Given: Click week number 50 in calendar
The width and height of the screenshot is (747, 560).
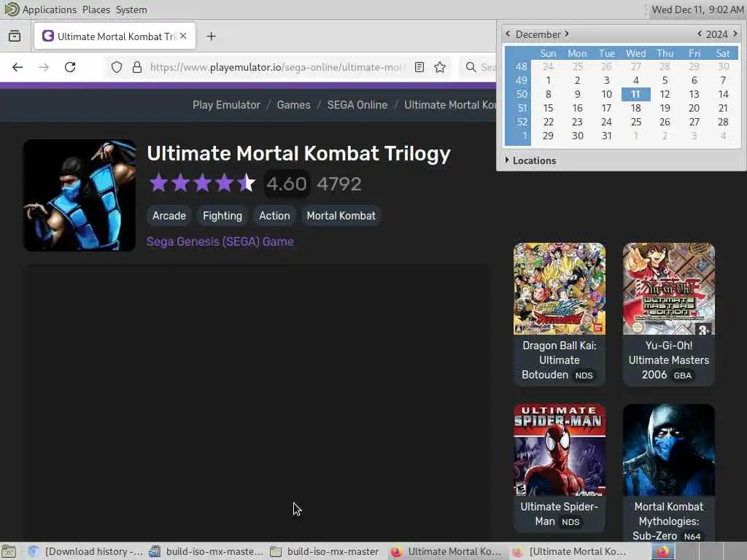Looking at the screenshot, I should coord(522,94).
